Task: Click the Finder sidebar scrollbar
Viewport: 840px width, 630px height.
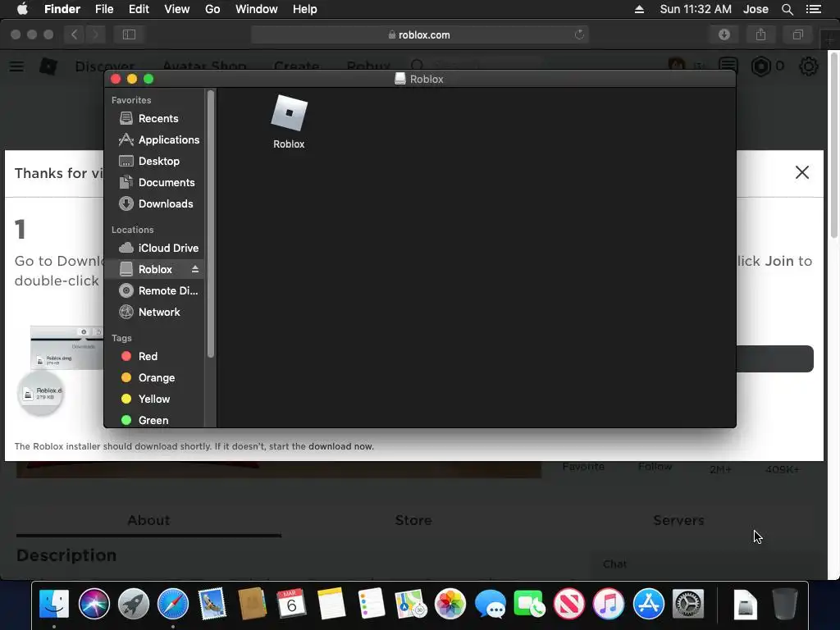Action: tap(211, 224)
